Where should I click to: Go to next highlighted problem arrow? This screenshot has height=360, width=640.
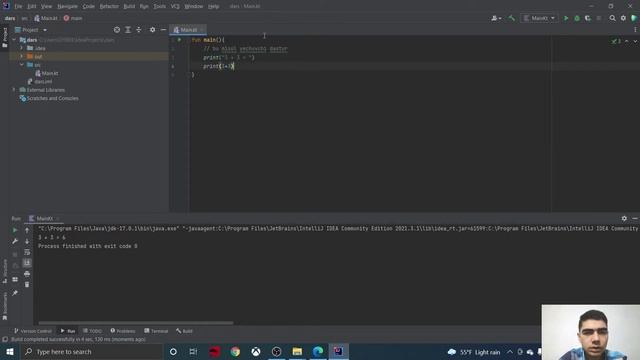pyautogui.click(x=635, y=41)
